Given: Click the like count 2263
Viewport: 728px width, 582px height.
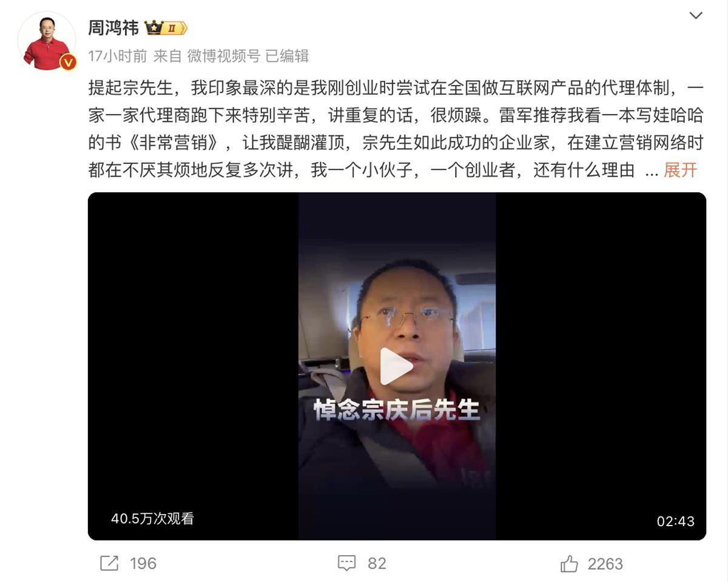Looking at the screenshot, I should tap(605, 564).
